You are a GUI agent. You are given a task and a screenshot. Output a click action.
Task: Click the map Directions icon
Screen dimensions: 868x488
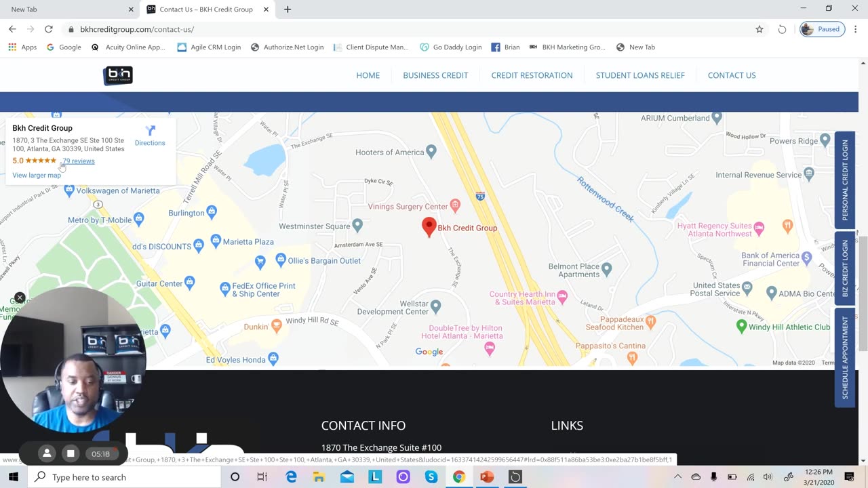pos(150,130)
